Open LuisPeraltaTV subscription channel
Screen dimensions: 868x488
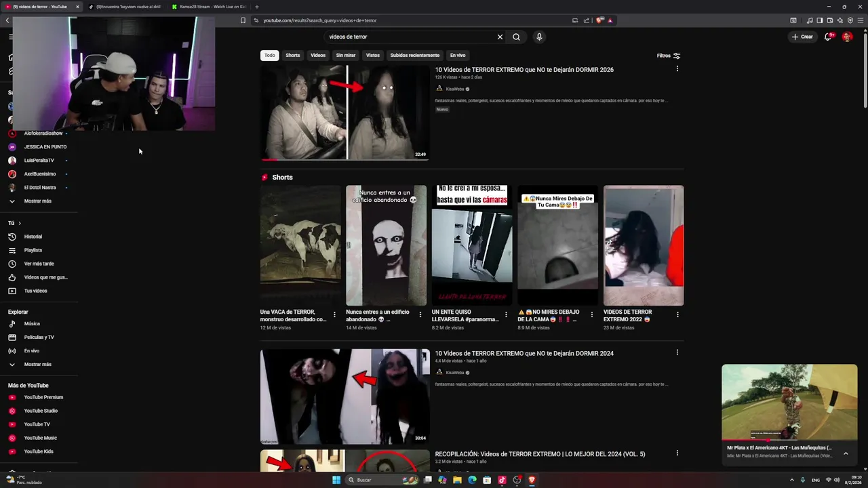[39, 161]
